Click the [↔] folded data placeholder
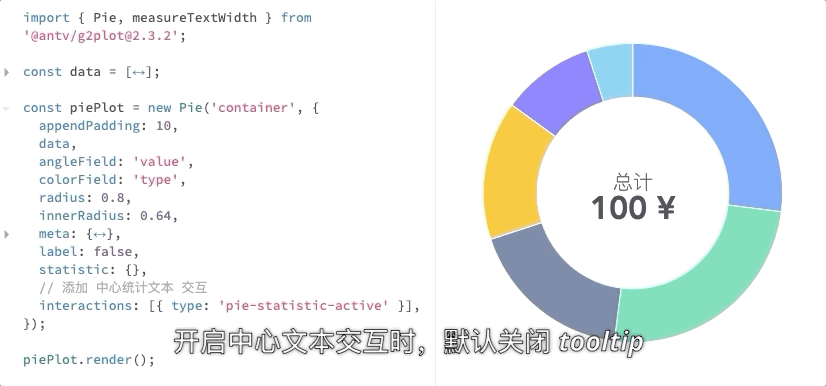Image resolution: width=826 pixels, height=386 pixels. click(x=139, y=72)
